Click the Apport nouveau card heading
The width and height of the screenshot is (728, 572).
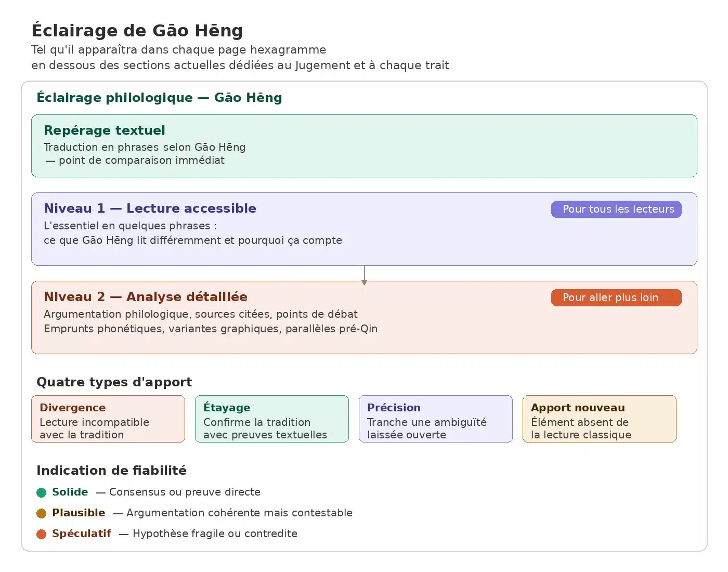tap(578, 408)
